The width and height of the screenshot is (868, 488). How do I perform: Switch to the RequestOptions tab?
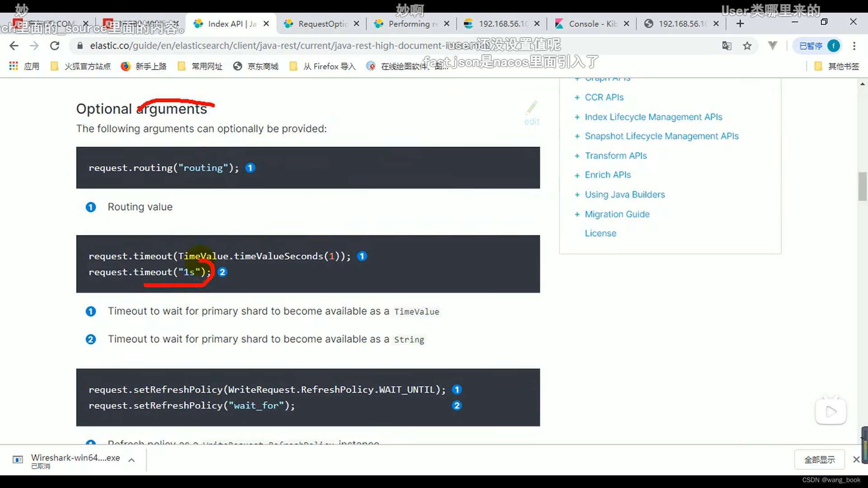321,23
